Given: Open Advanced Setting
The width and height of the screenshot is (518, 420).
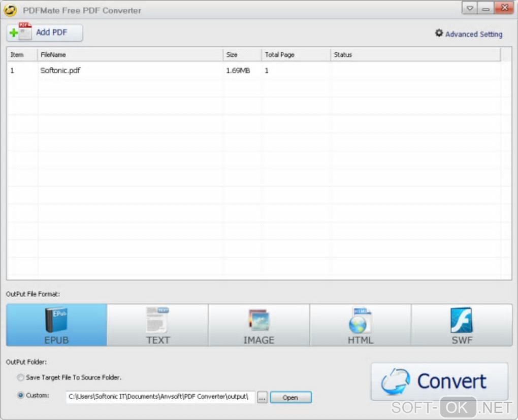Looking at the screenshot, I should click(x=469, y=34).
